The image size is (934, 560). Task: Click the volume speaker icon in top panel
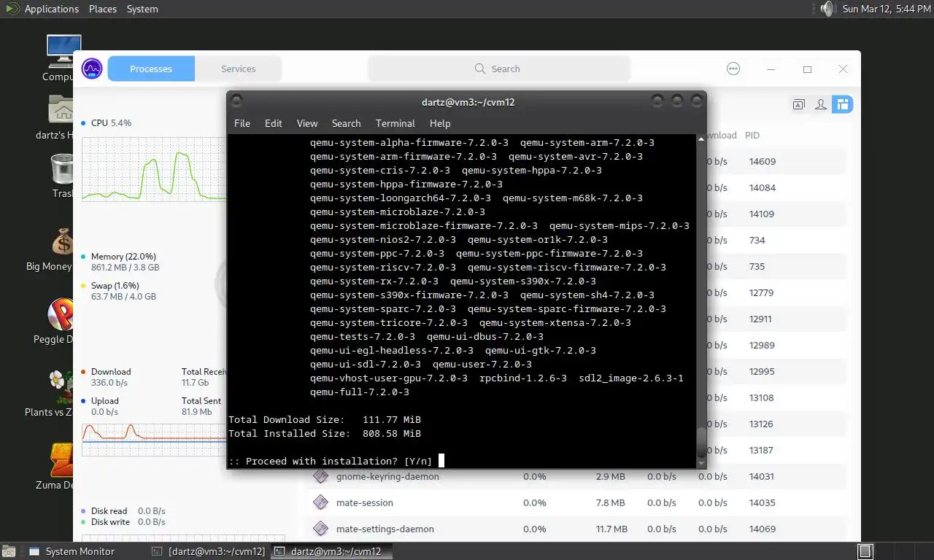pos(827,9)
